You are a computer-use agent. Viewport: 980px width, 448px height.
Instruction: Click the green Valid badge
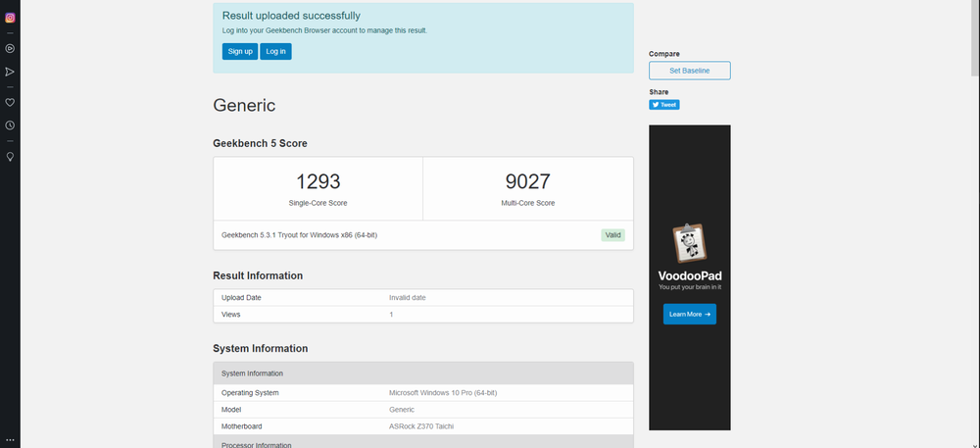(612, 235)
